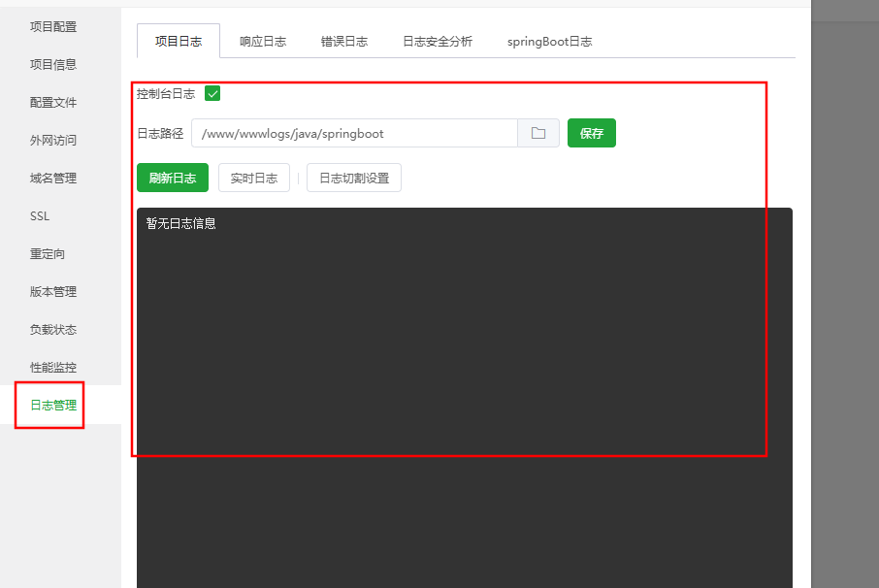Go to 版本管理 in the sidebar
Image resolution: width=879 pixels, height=588 pixels.
[53, 291]
